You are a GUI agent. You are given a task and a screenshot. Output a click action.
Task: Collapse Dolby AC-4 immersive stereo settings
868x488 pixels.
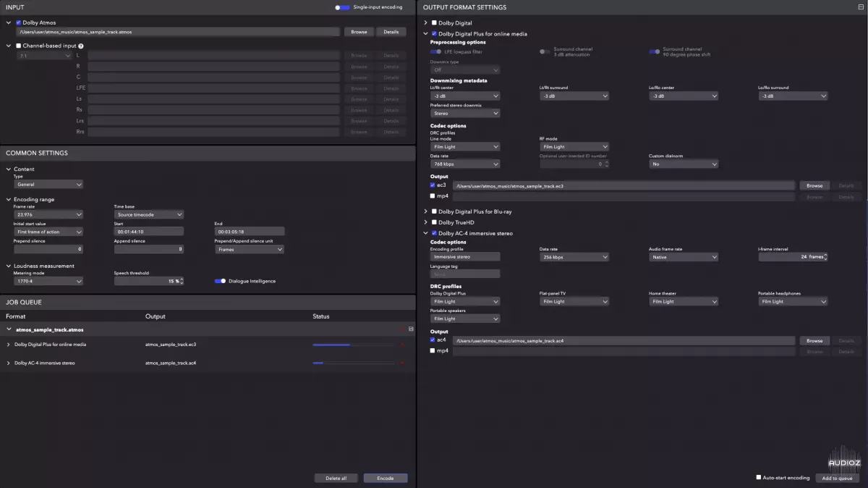(x=425, y=233)
